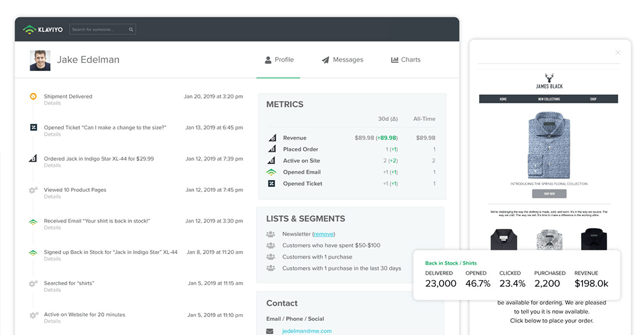Screen dimensions: 644x335
Task: Click the Placed Order metric icon
Action: pos(271,149)
